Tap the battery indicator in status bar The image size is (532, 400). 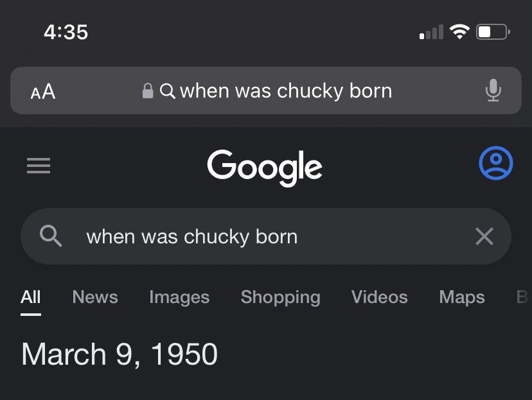click(493, 32)
